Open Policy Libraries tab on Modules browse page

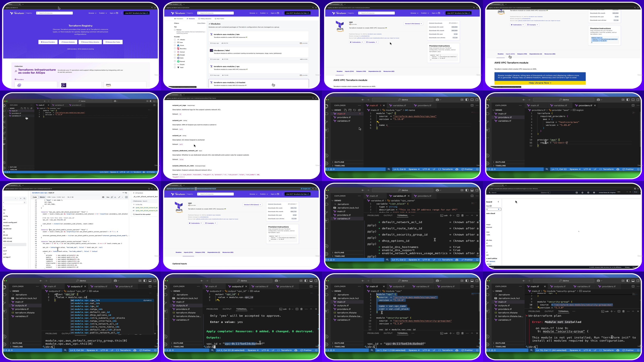[205, 19]
